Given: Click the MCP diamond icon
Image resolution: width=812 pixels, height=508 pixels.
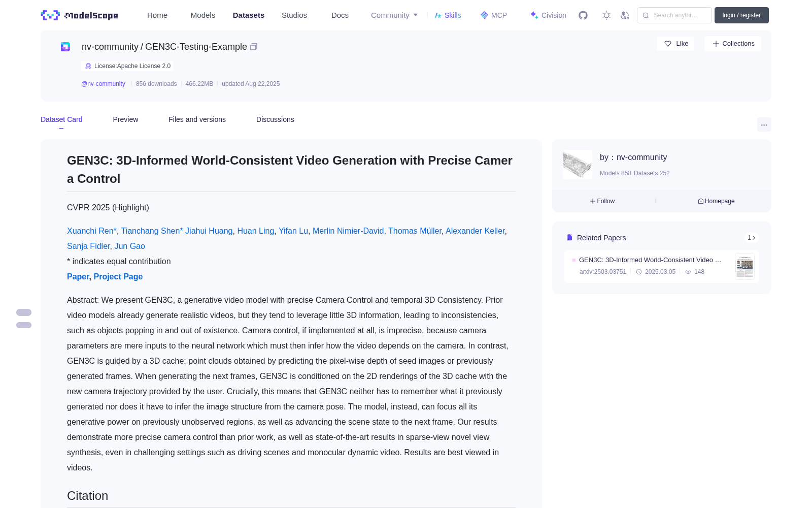Looking at the screenshot, I should pos(484,15).
